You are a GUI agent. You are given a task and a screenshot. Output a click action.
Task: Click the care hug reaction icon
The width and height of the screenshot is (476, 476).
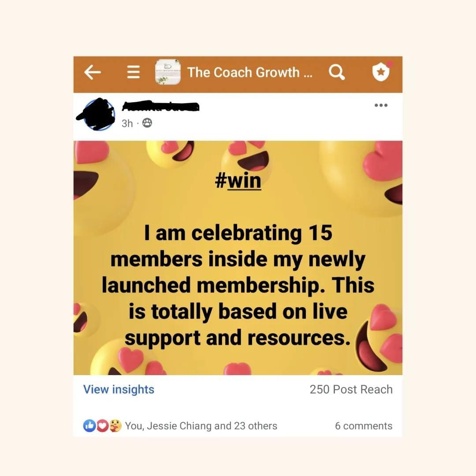pyautogui.click(x=115, y=426)
